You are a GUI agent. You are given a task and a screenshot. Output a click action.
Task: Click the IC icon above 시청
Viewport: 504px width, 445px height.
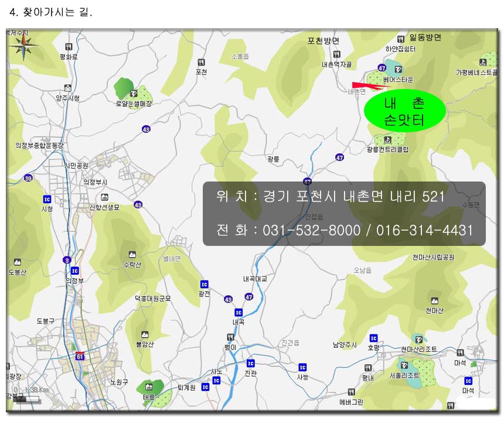(x=47, y=199)
